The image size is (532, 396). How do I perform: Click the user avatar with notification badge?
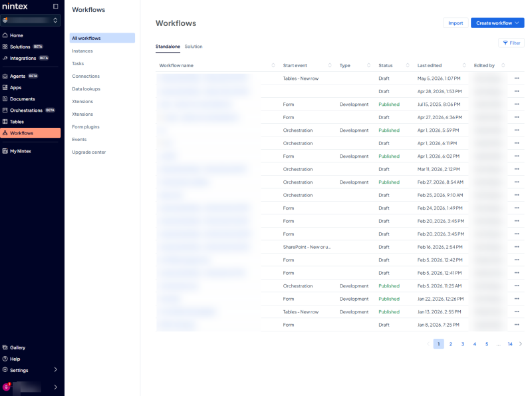point(7,387)
